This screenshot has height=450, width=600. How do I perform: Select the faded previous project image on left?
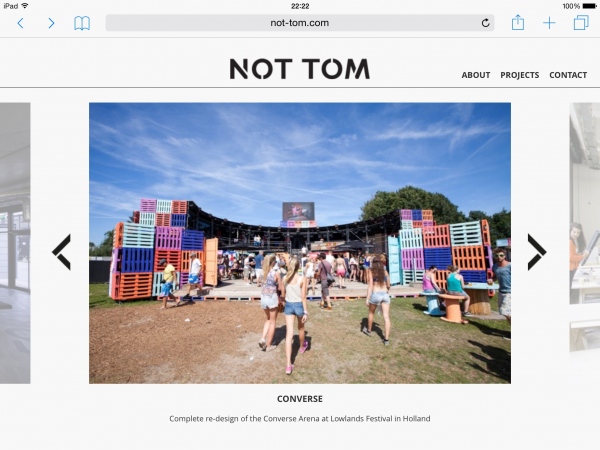click(15, 243)
